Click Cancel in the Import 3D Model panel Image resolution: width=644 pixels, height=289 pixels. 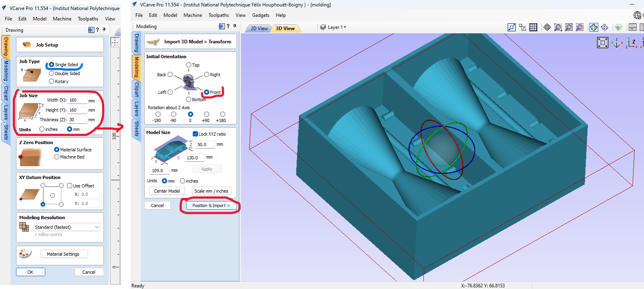tap(157, 206)
